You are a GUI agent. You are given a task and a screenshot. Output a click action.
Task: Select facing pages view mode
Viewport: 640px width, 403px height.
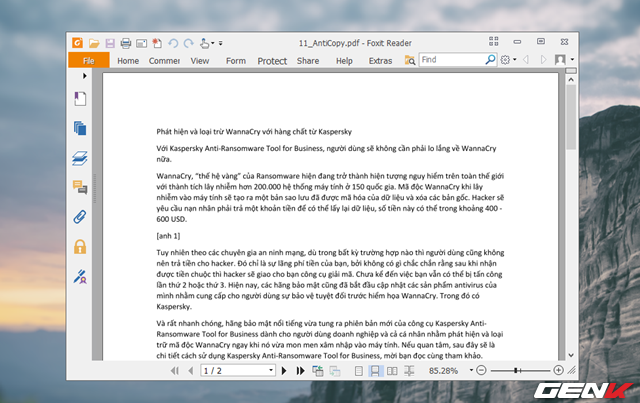(392, 371)
